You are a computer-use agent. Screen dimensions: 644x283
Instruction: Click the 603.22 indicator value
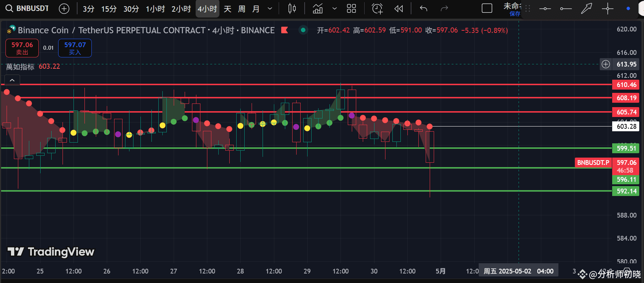(x=49, y=67)
